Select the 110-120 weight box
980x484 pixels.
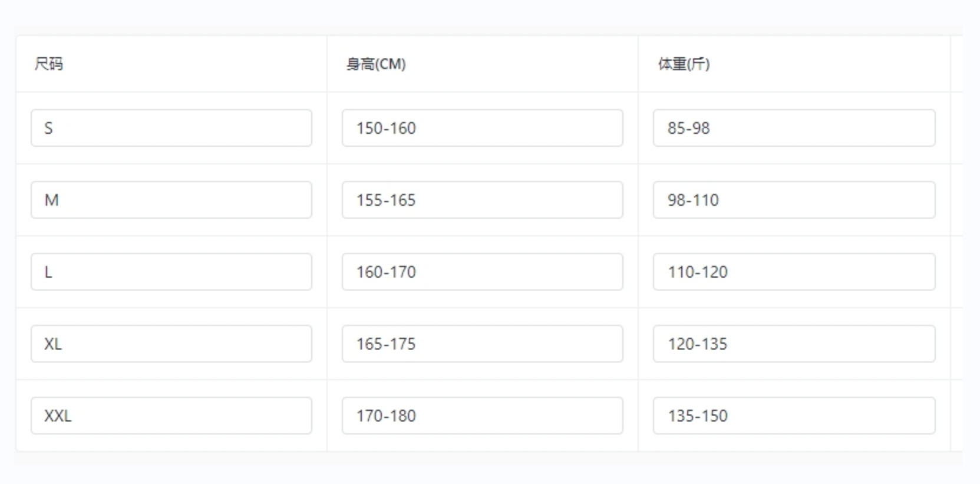[794, 272]
